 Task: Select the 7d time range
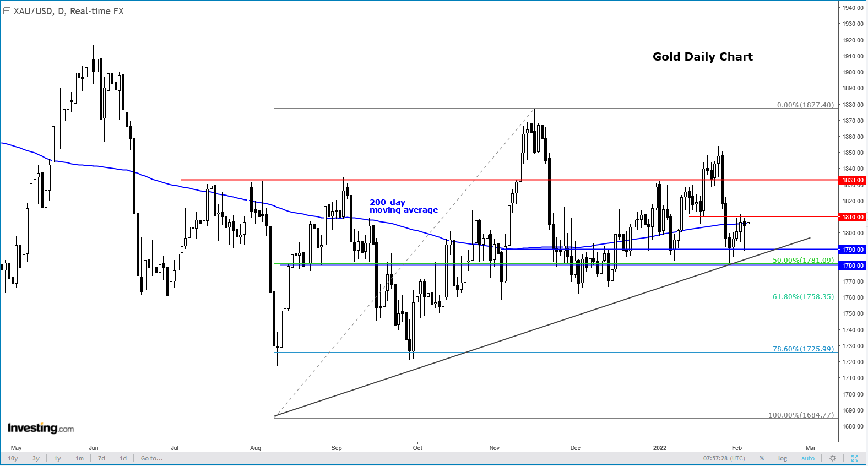[x=101, y=458]
